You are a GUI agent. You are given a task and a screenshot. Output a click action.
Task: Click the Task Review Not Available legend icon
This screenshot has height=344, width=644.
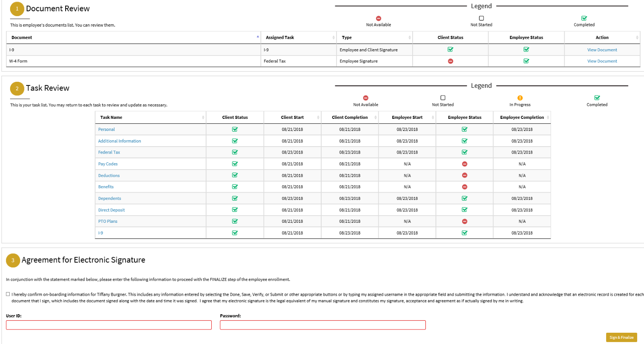(x=365, y=98)
